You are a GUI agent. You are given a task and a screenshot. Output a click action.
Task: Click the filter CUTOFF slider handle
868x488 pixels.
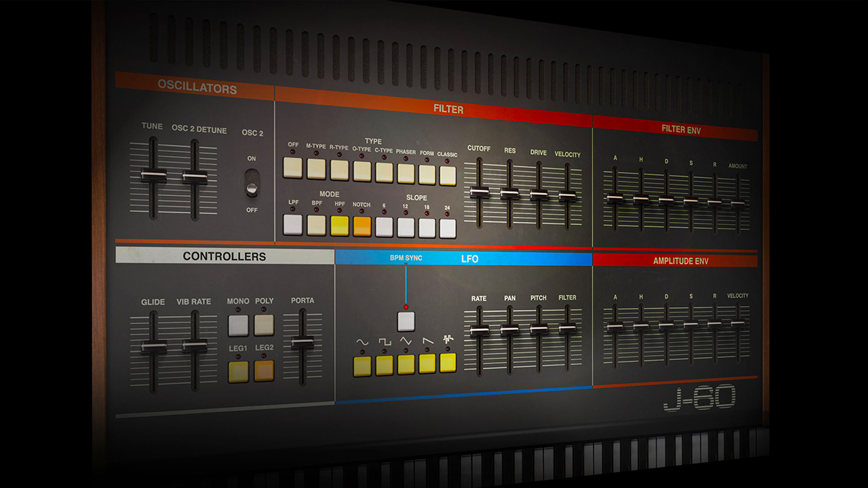[480, 192]
